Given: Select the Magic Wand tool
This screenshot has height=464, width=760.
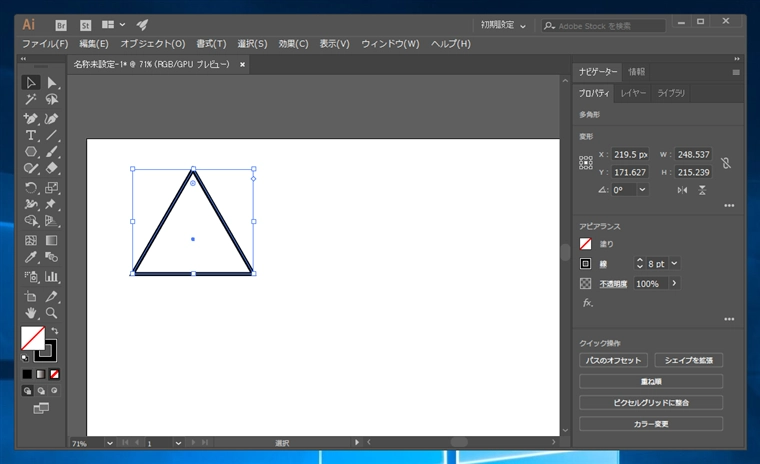Looking at the screenshot, I should 31,99.
